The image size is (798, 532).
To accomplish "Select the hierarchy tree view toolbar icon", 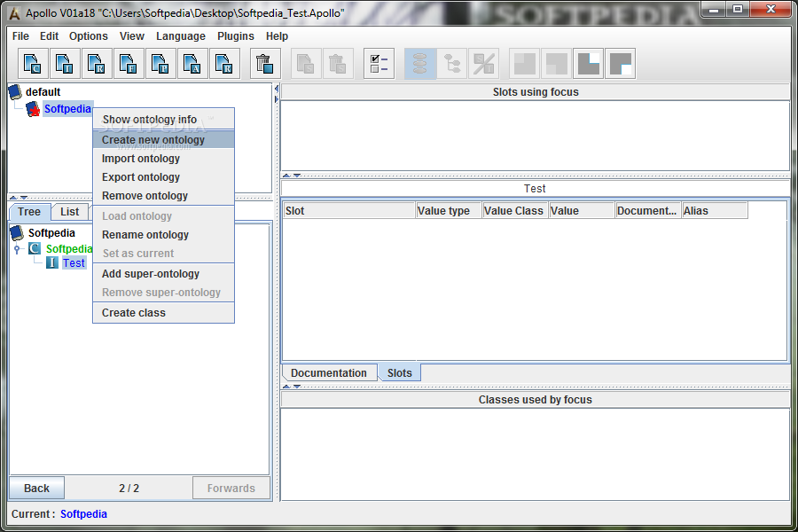I will click(x=452, y=64).
